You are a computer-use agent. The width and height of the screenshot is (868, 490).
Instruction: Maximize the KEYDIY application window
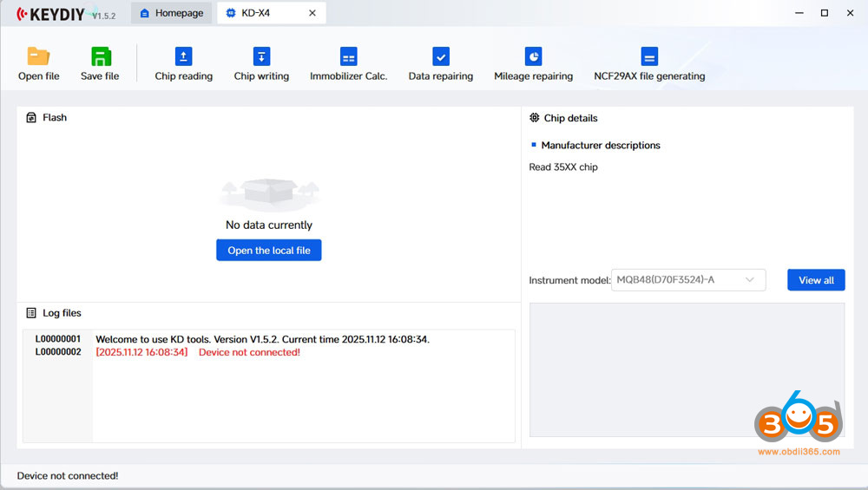(825, 13)
